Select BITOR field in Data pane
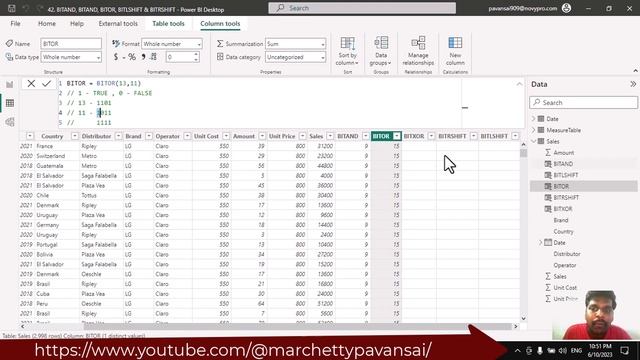 tap(561, 186)
